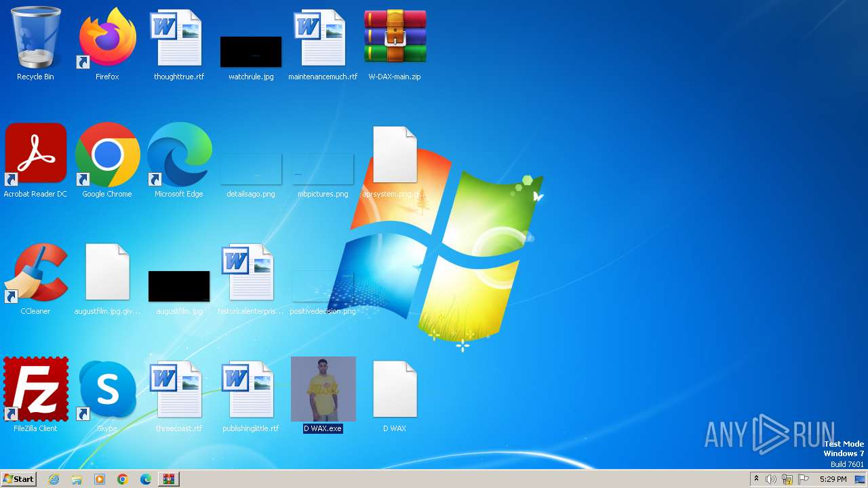The image size is (868, 488).
Task: Open the volume speaker tray icon
Action: (x=771, y=479)
